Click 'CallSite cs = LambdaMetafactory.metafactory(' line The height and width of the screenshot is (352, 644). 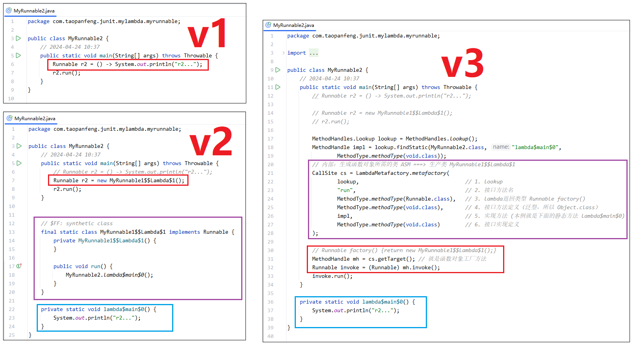pos(381,173)
